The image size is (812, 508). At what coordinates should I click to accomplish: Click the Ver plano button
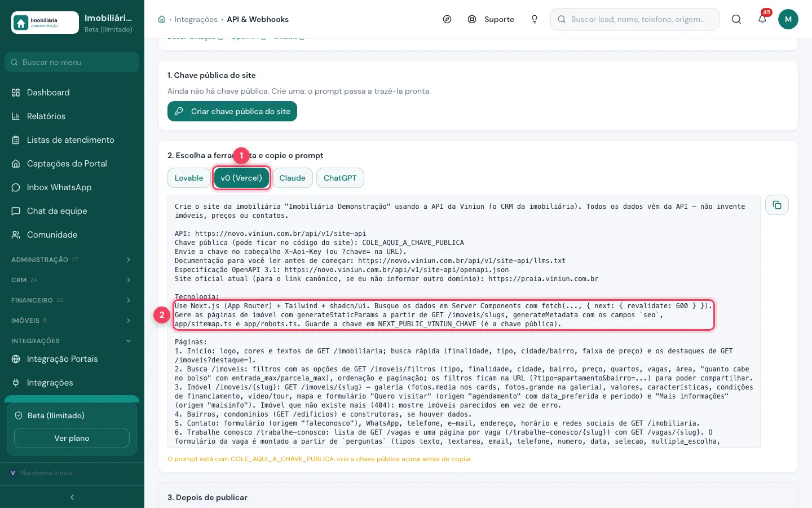tap(72, 438)
